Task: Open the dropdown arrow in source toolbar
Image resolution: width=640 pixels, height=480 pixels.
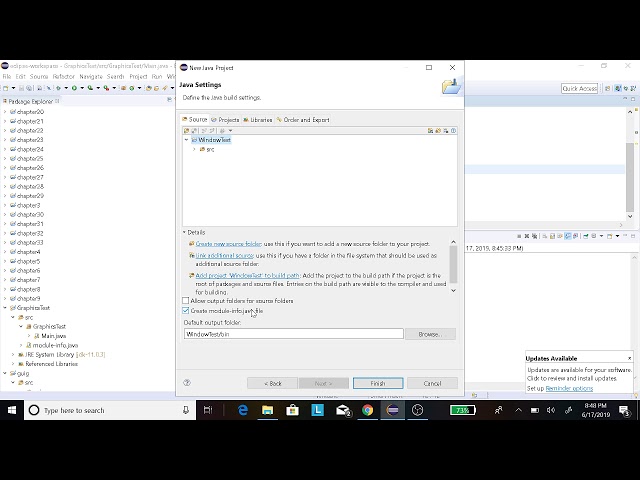Action: point(230,131)
